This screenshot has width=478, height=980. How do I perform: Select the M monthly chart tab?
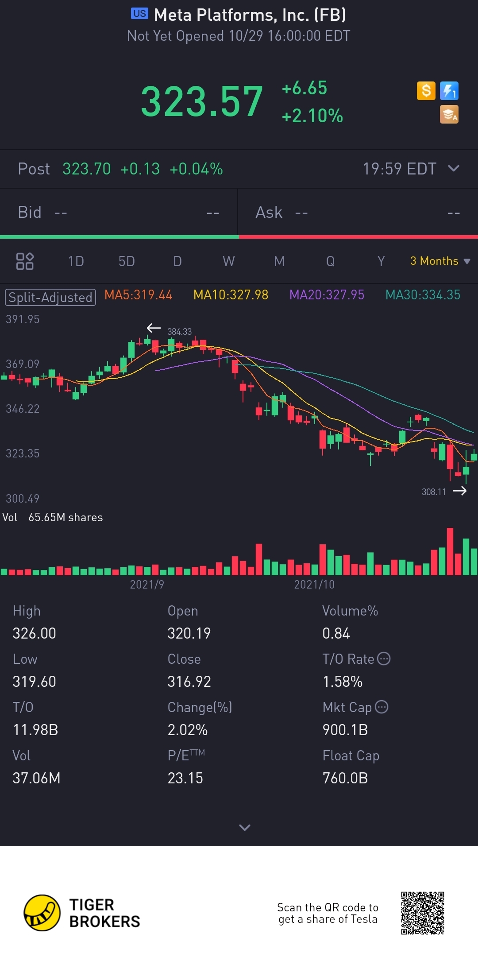click(279, 261)
